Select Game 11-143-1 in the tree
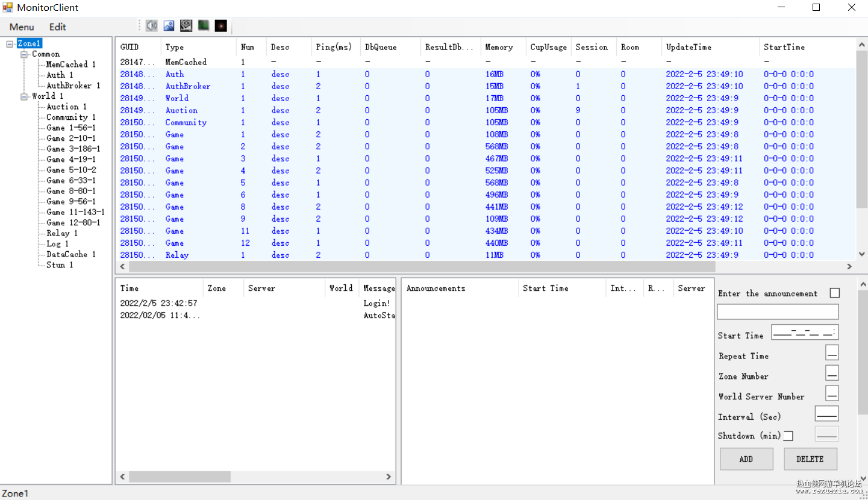 [x=75, y=212]
